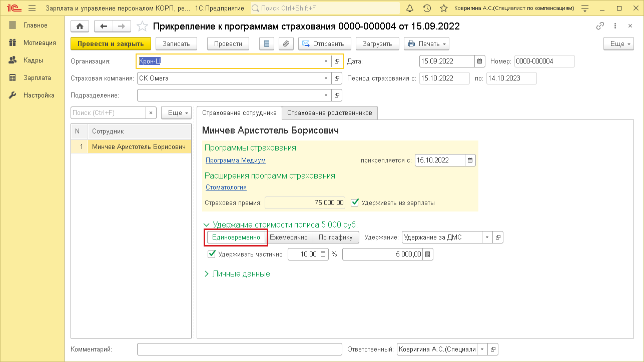Select the Ежемесячно withholding mode
Image resolution: width=644 pixels, height=362 pixels.
tap(289, 237)
